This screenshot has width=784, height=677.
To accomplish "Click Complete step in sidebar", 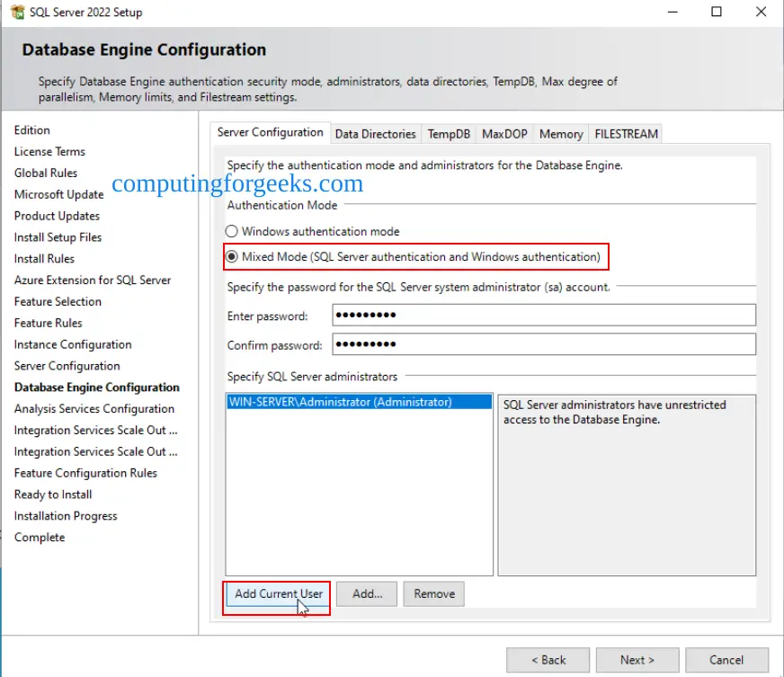I will point(40,538).
